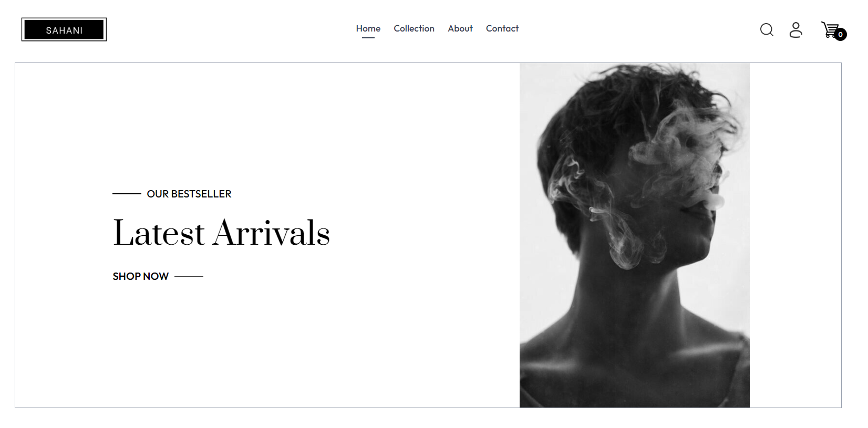Follow the SHOP NOW link
The width and height of the screenshot is (868, 428).
141,276
